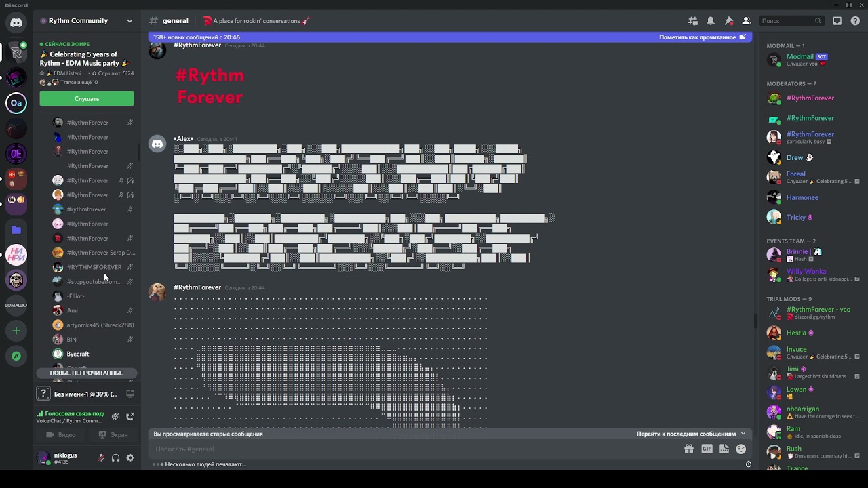The width and height of the screenshot is (868, 488).
Task: Open Discord Help
Action: point(855,21)
